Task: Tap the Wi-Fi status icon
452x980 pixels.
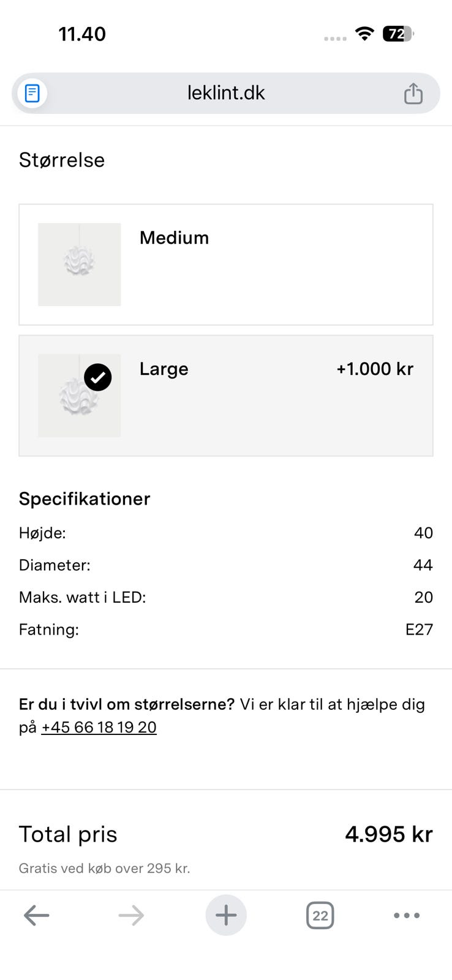Action: tap(364, 34)
